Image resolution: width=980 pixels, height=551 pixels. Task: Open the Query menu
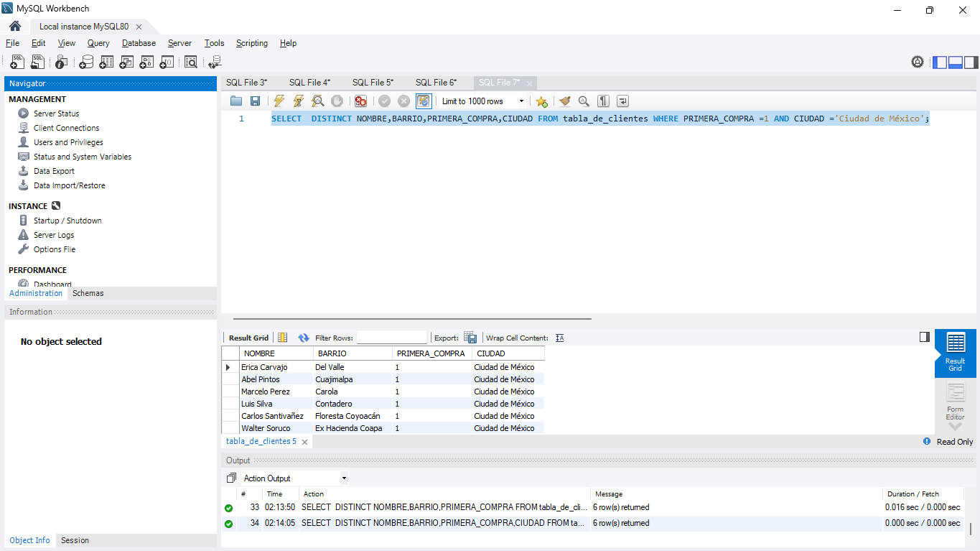98,43
